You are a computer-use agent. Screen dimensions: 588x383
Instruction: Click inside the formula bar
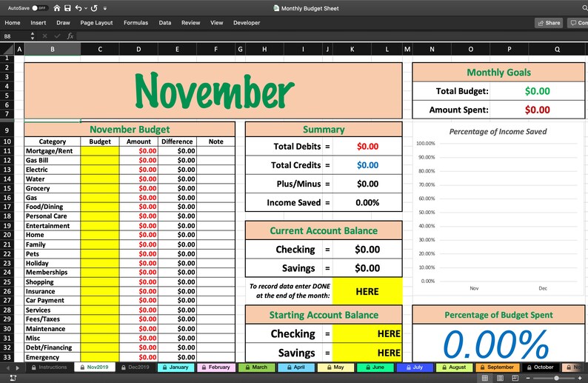[332, 36]
